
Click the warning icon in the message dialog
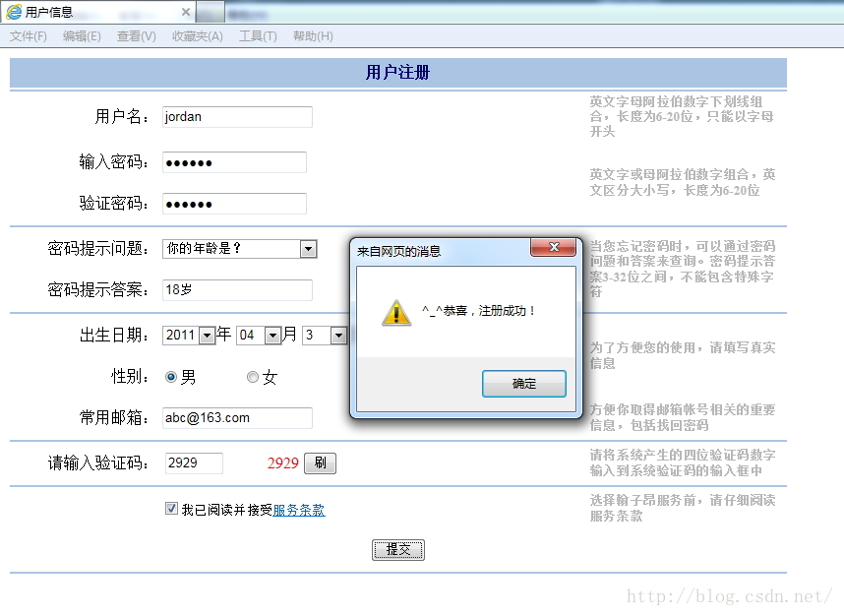(396, 313)
